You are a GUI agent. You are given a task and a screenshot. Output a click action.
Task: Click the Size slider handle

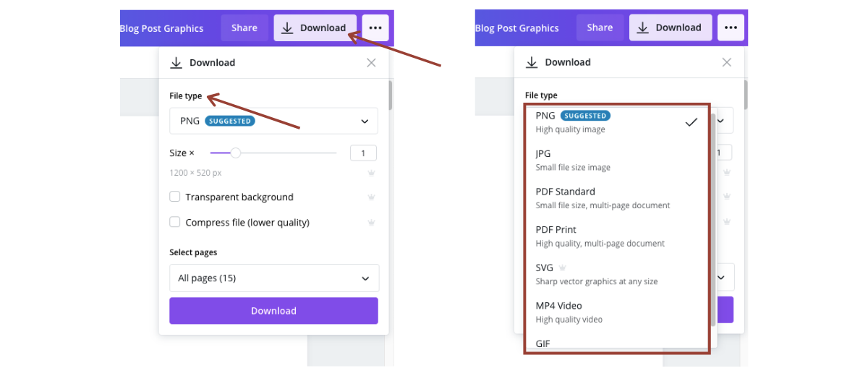(x=235, y=153)
